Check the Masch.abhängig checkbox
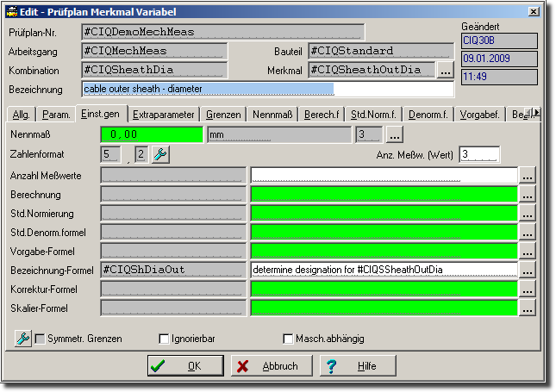This screenshot has height=392, width=556. (289, 339)
